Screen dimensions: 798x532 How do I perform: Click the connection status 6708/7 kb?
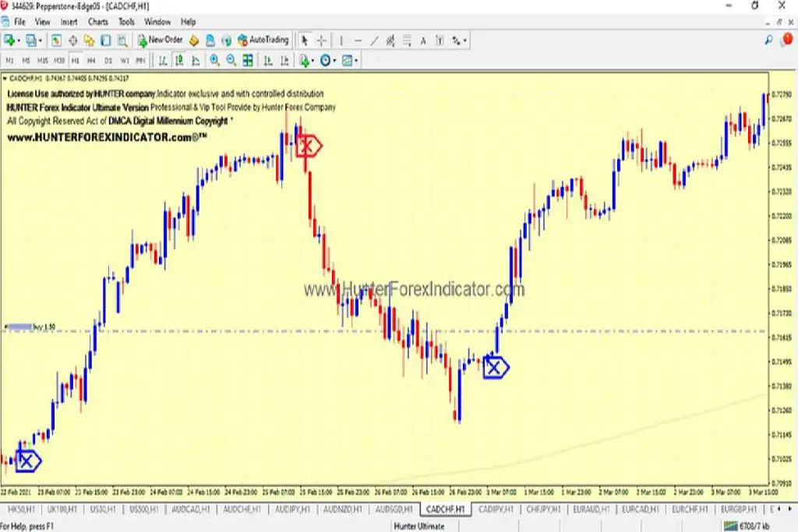[x=746, y=526]
